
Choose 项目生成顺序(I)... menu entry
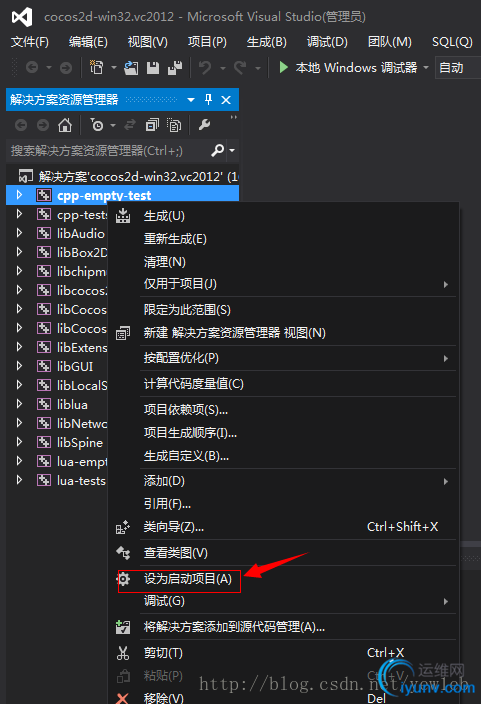point(284,432)
